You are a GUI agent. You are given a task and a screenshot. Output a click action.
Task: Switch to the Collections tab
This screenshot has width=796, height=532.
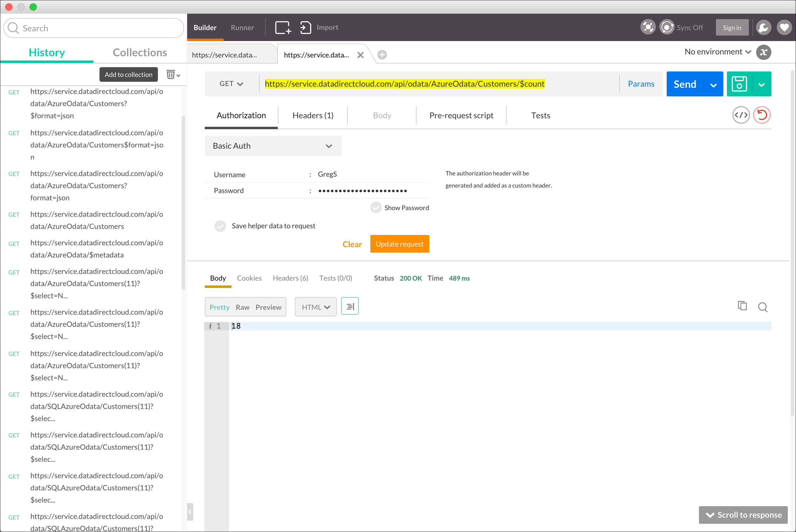[140, 53]
